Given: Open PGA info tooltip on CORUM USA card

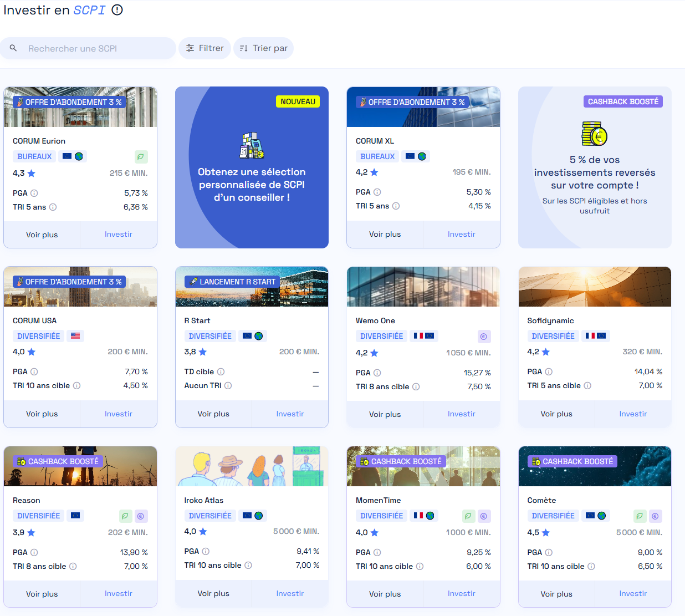Looking at the screenshot, I should click(34, 371).
